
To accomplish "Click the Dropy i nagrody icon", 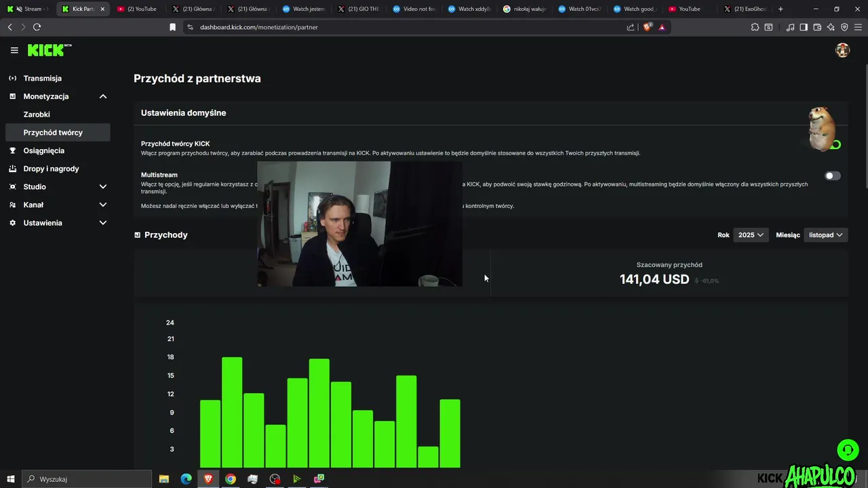I will (x=12, y=169).
